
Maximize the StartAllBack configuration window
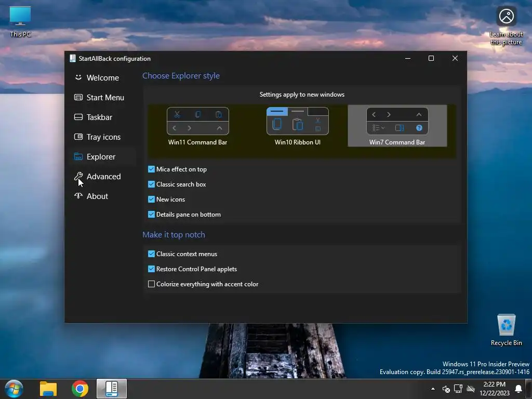tap(431, 58)
